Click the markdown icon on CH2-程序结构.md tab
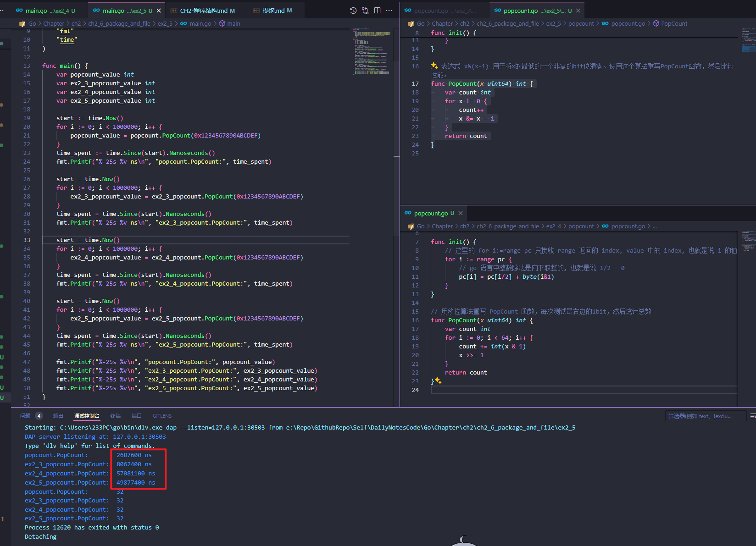This screenshot has height=546, width=756. coord(173,11)
